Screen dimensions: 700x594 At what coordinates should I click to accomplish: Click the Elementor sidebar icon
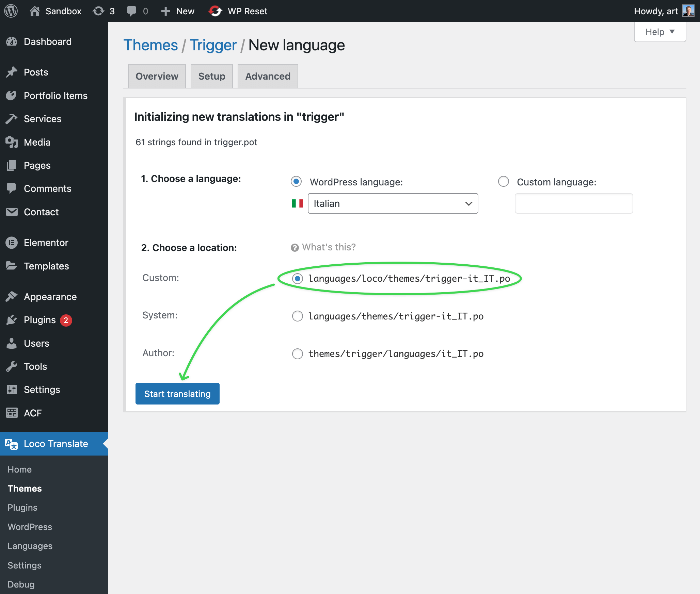click(12, 243)
